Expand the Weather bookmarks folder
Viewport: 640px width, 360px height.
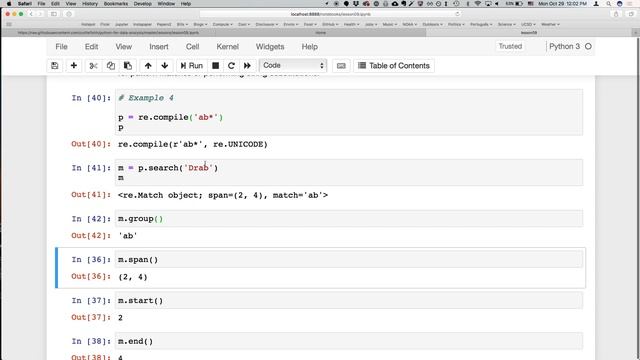pos(550,24)
